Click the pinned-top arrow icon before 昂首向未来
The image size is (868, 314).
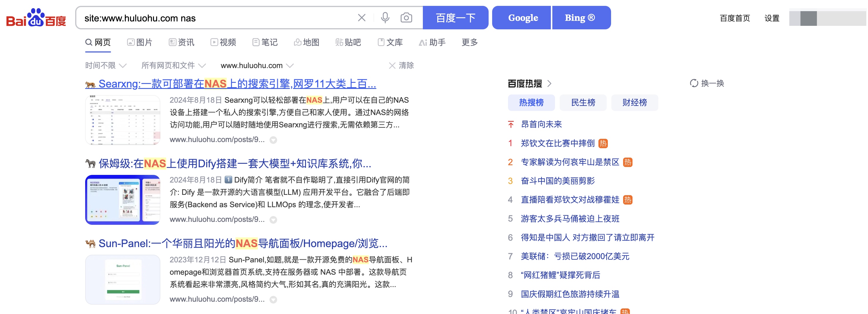tap(511, 124)
